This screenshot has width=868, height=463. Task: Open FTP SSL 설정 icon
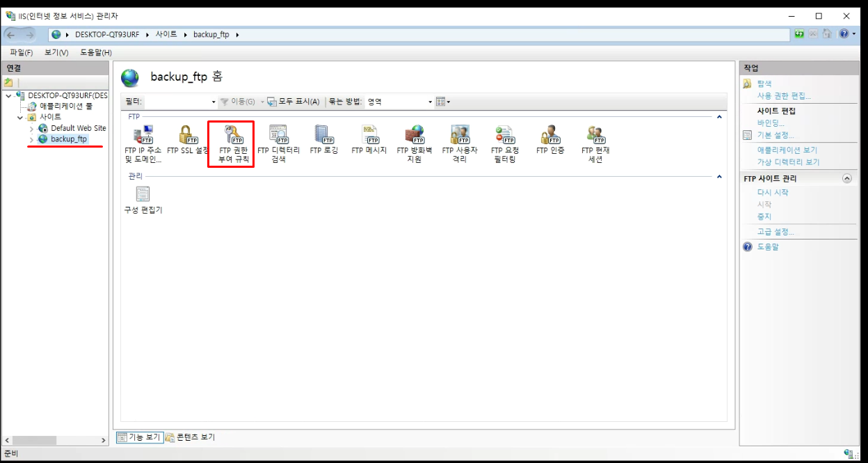coord(188,140)
